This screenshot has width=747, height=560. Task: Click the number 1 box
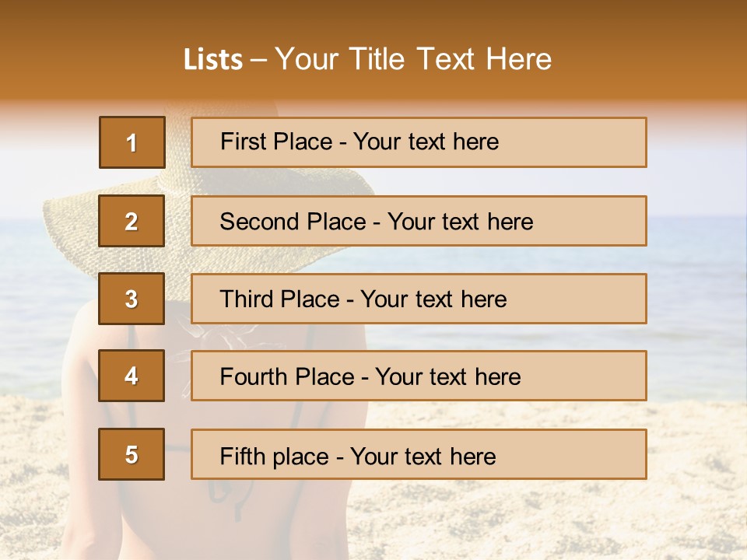(132, 142)
